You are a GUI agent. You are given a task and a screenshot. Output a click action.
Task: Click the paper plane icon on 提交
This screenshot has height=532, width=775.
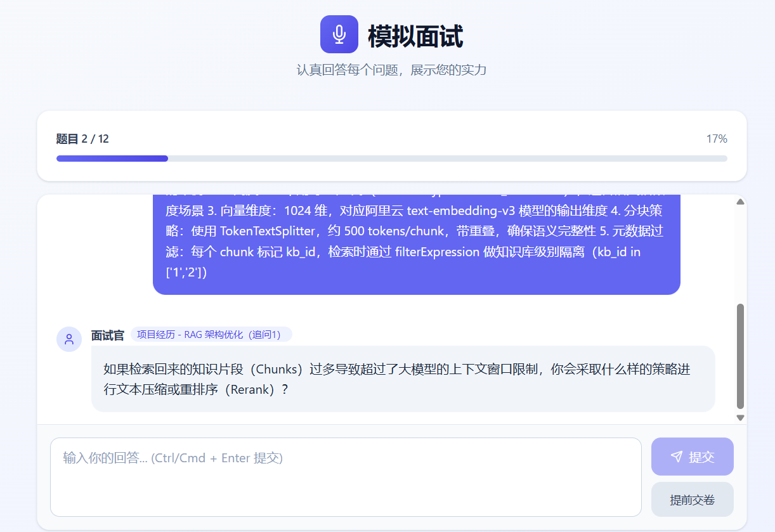click(677, 457)
